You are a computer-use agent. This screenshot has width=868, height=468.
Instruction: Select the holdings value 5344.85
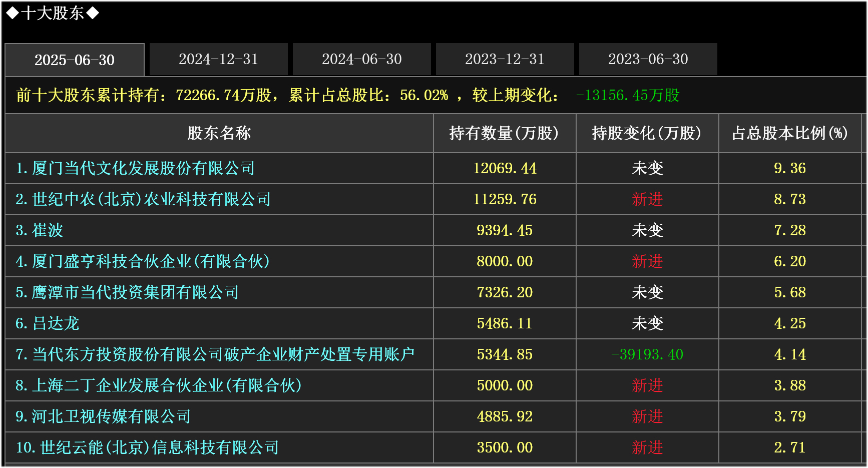[505, 354]
